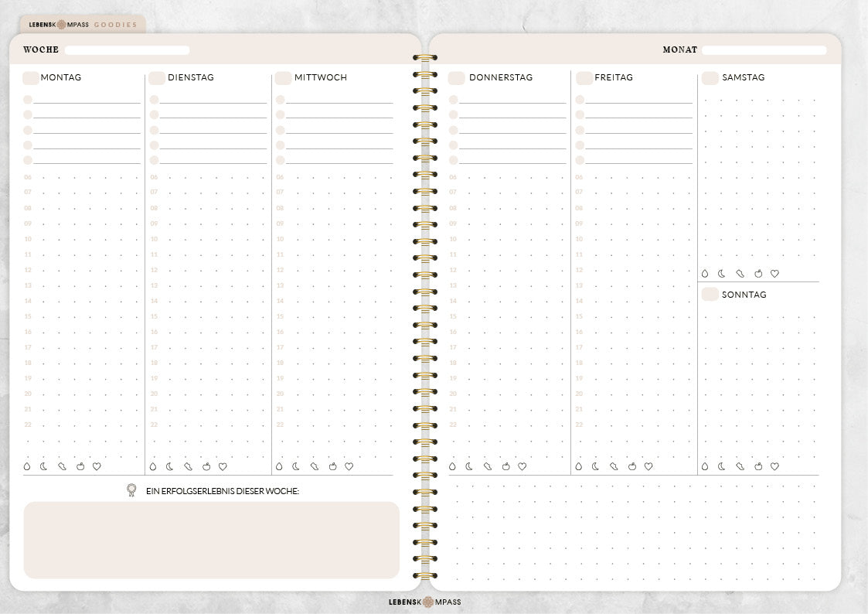Viewport: 868px width, 614px height.
Task: Check the first to-do circle under Freitag
Action: (x=580, y=100)
